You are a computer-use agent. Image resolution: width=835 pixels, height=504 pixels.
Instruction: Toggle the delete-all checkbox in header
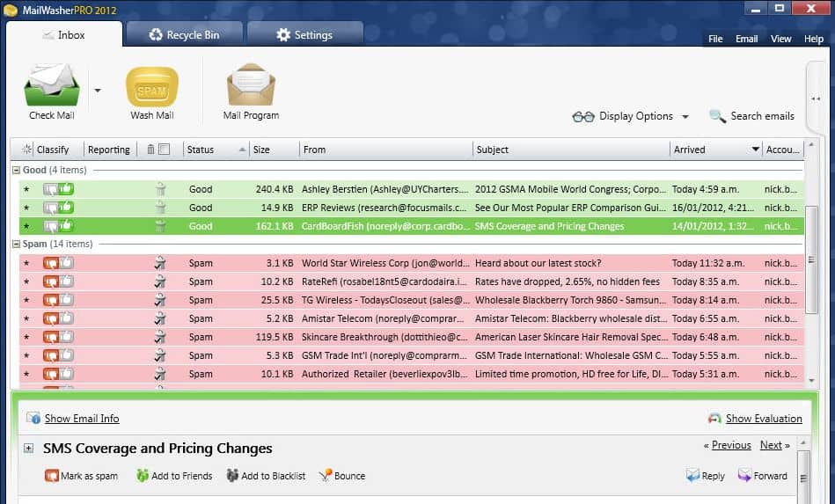(165, 150)
